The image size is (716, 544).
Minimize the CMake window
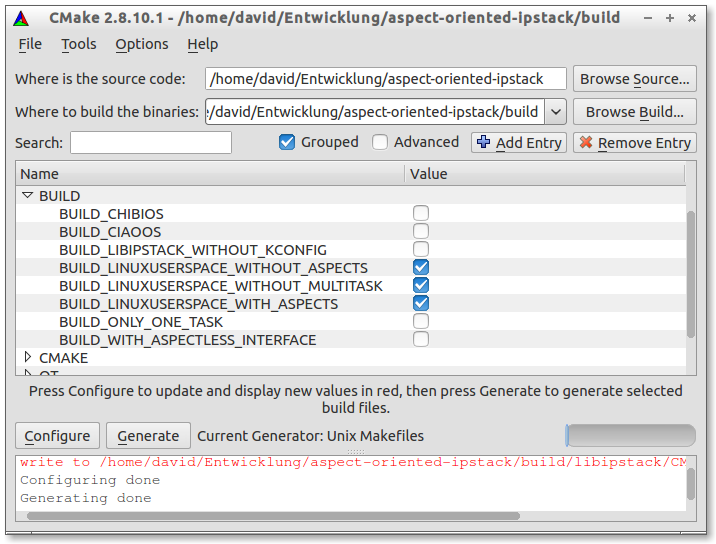(x=648, y=18)
